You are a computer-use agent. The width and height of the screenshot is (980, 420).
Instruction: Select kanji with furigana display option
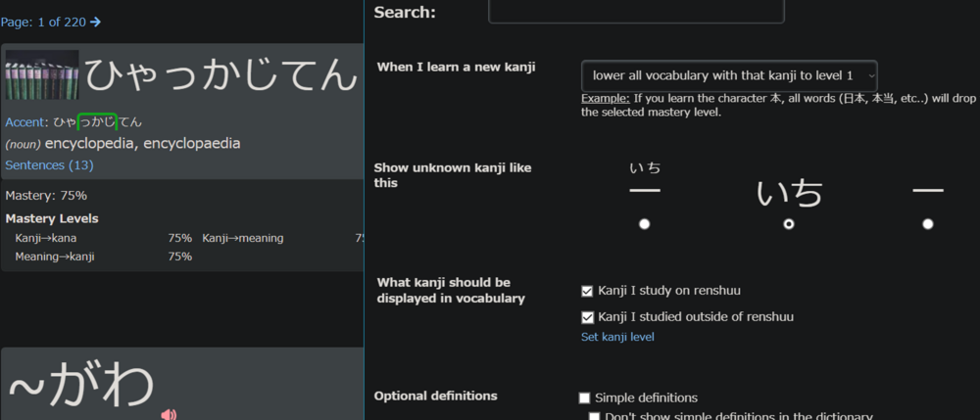tap(644, 224)
